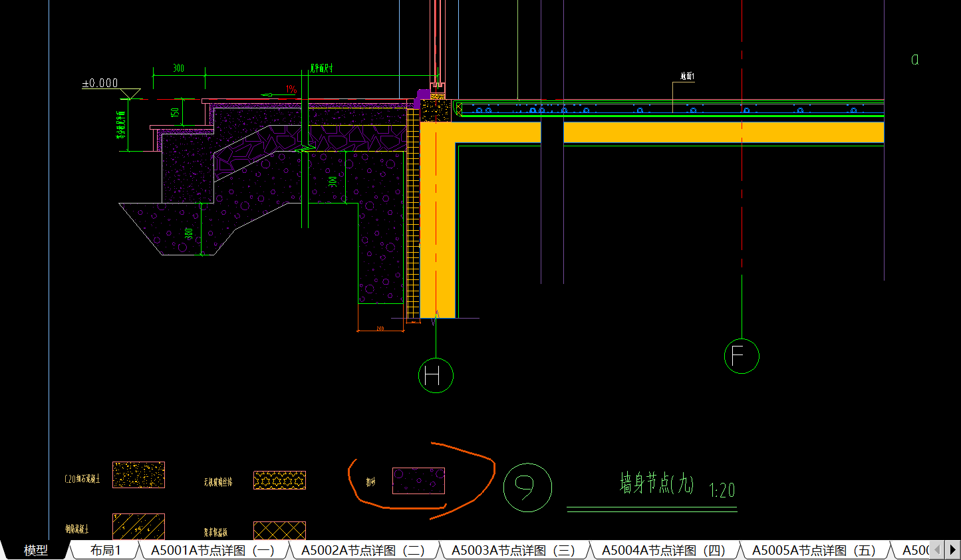Select the H axis grid bubble
961x560 pixels.
pos(436,376)
